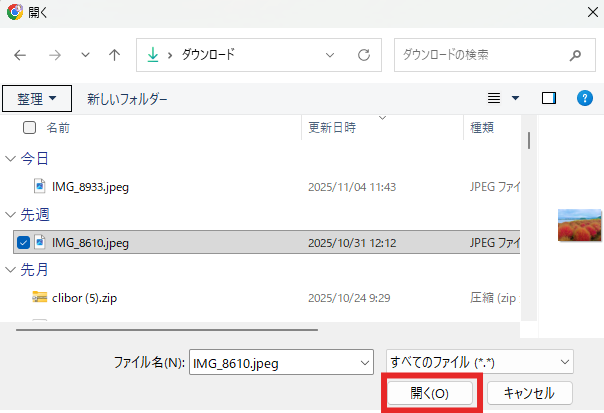Select the file IMG_8933.jpeg

click(x=91, y=187)
